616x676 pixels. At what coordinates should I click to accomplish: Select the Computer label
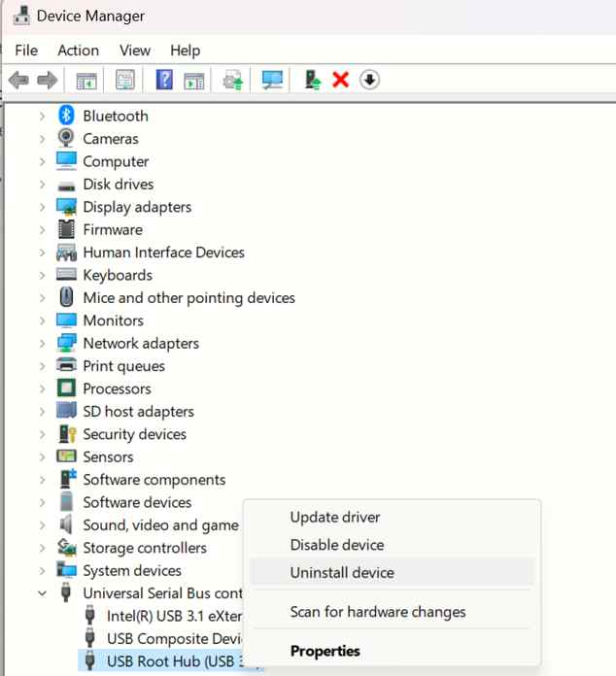(116, 161)
